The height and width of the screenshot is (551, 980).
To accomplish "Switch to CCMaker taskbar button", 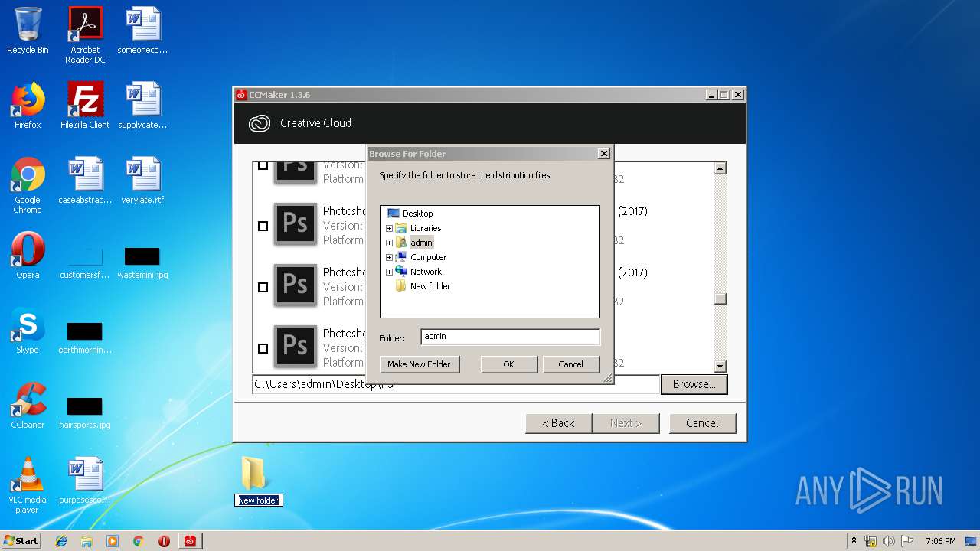I will pyautogui.click(x=190, y=541).
